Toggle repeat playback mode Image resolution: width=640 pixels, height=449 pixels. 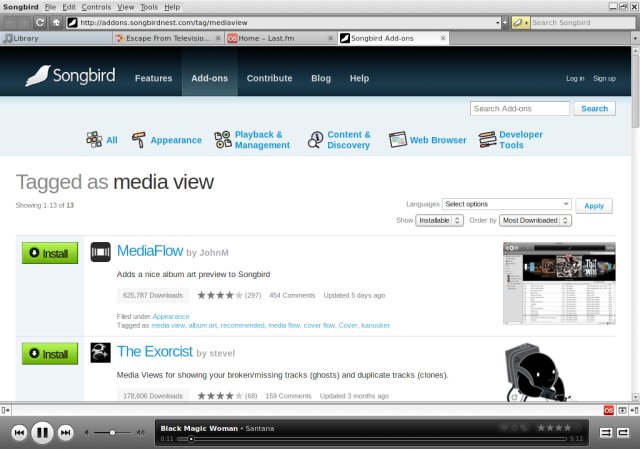623,432
